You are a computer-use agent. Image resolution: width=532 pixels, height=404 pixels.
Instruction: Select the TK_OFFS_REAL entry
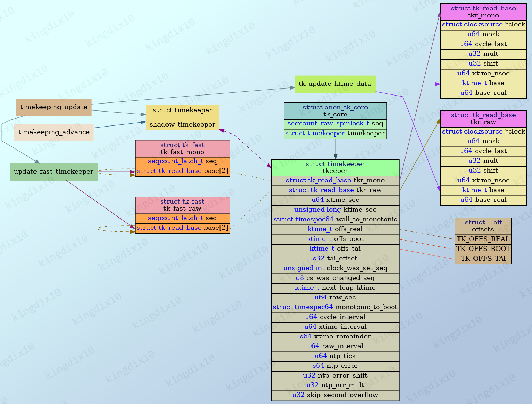483,240
